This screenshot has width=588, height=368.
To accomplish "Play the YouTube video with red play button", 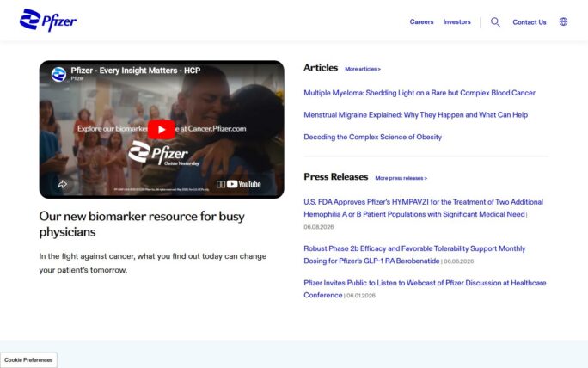I will point(162,130).
